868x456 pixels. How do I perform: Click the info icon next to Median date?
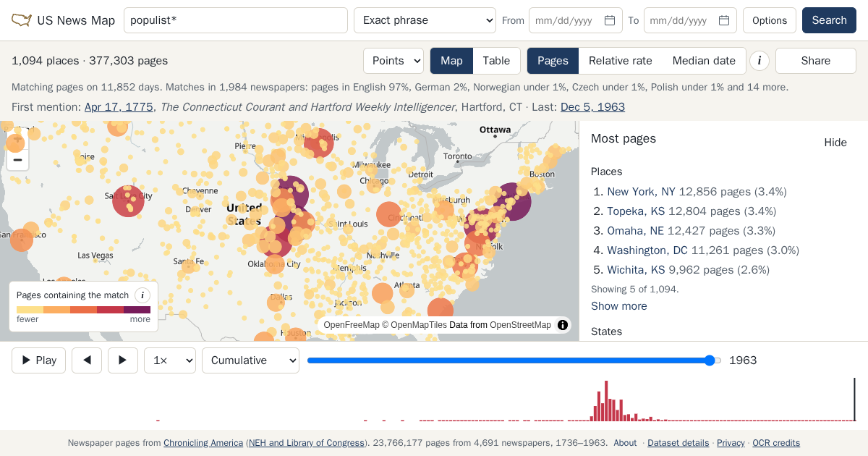tap(759, 61)
